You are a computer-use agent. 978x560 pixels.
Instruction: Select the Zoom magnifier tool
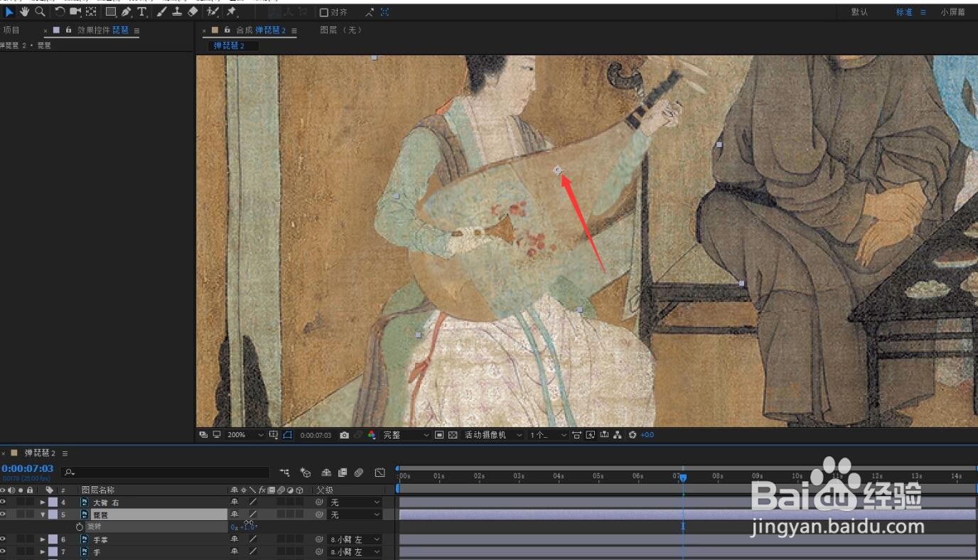(x=40, y=12)
